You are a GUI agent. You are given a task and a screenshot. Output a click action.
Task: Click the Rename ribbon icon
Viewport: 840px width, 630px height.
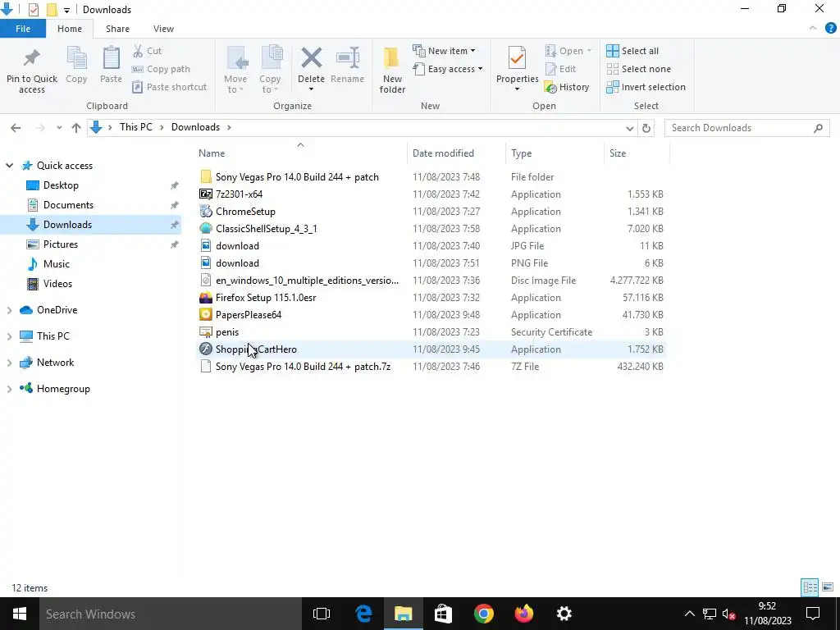click(347, 58)
